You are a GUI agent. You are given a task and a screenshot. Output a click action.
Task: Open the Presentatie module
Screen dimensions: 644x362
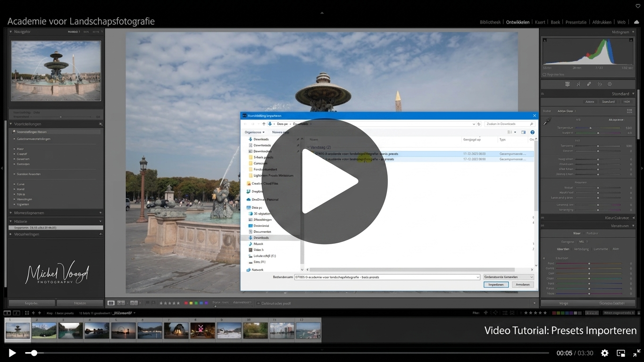[x=576, y=22]
